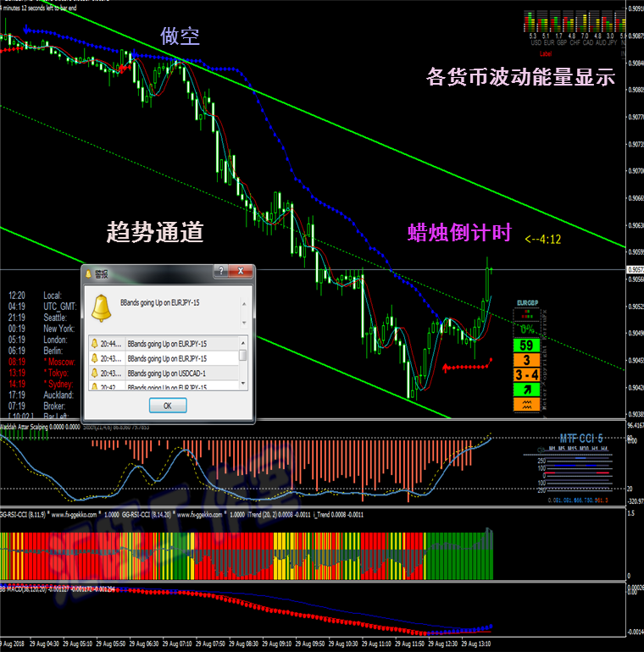
Task: Click the EURGBP symbol label on meter
Action: 528,303
